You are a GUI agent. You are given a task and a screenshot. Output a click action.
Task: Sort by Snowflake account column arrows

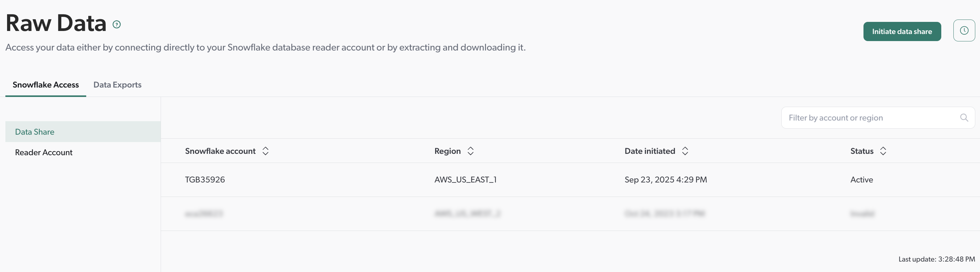pos(266,151)
